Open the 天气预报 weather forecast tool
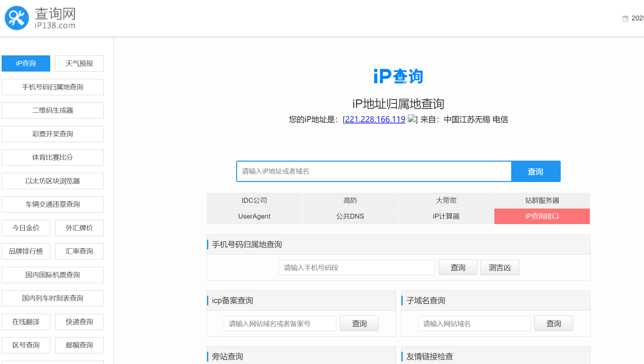This screenshot has width=644, height=364. pos(79,63)
